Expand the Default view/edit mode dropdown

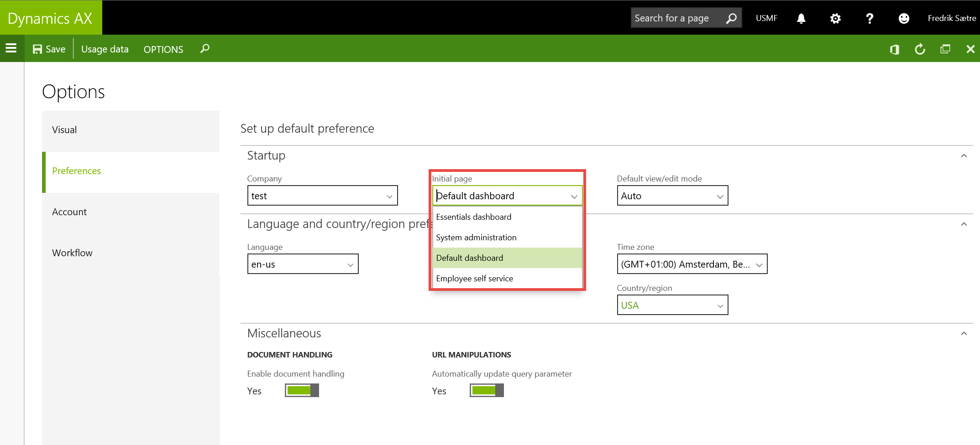coord(672,196)
